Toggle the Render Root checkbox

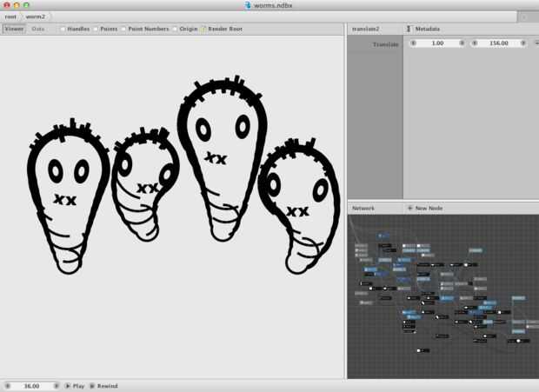pos(203,30)
